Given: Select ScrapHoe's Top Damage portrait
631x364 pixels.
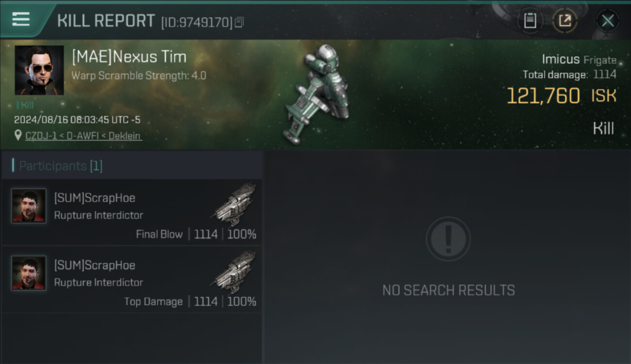Looking at the screenshot, I should [29, 273].
